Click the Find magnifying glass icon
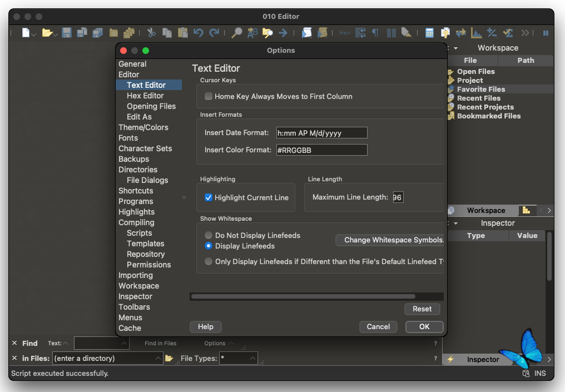The height and width of the screenshot is (392, 565). 236,33
